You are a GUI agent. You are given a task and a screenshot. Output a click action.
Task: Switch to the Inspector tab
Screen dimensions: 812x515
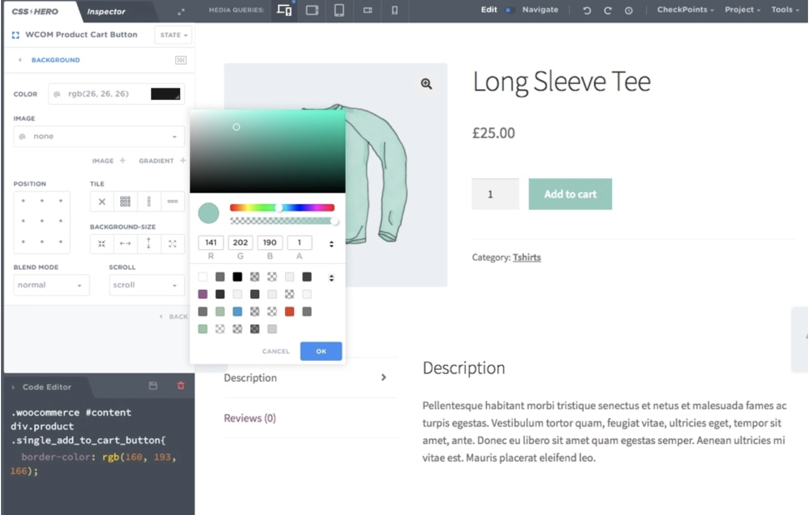point(106,11)
